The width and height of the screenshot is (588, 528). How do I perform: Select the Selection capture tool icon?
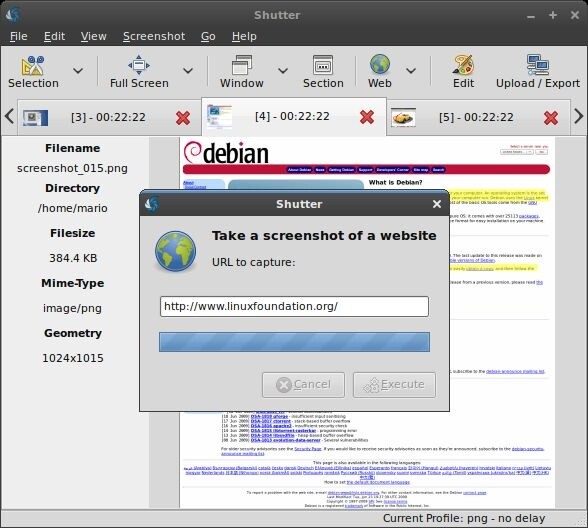pos(33,65)
